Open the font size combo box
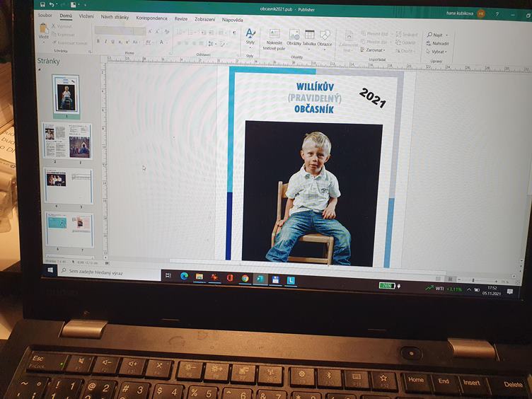532x399 pixels. pyautogui.click(x=139, y=31)
